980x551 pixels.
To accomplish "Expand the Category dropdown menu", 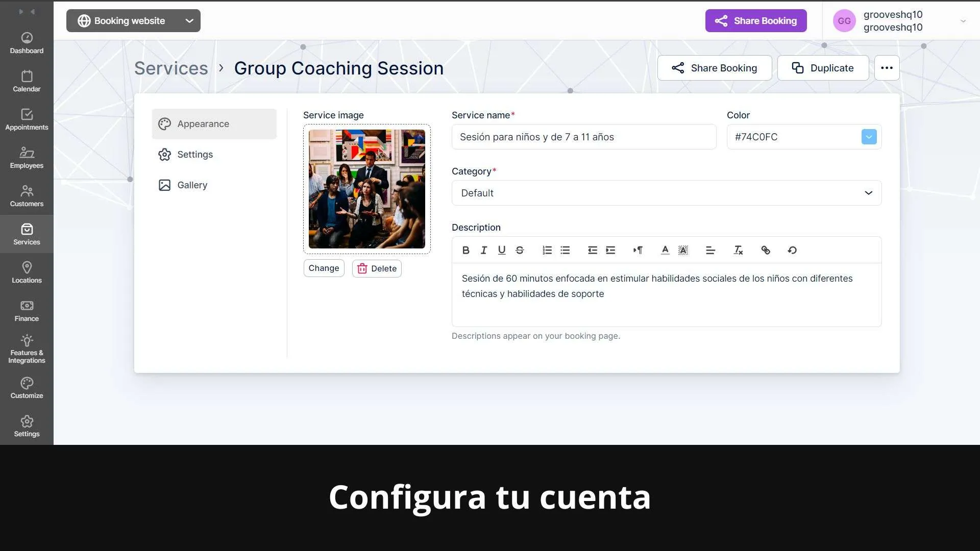I will tap(868, 193).
